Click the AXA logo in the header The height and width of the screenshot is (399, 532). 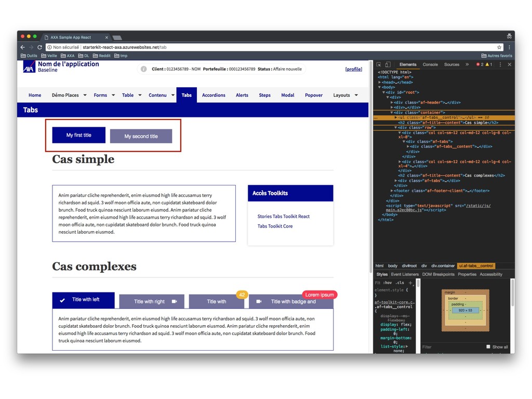[x=29, y=67]
